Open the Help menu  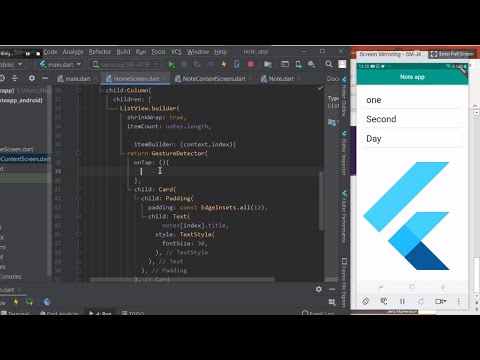pyautogui.click(x=220, y=52)
